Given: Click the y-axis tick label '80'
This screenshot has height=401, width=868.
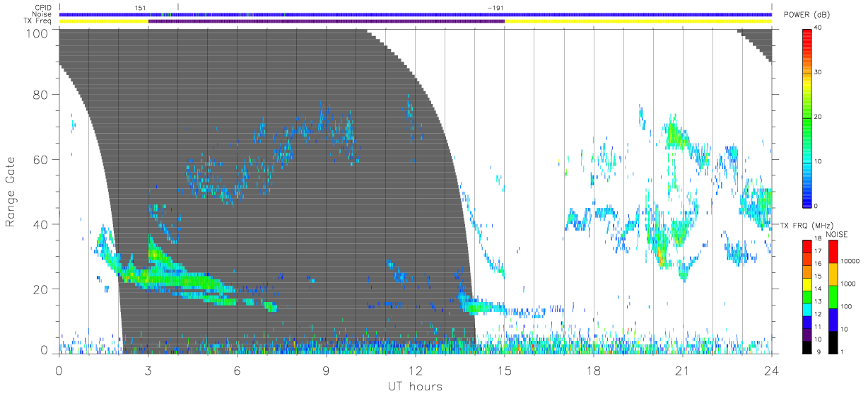Looking at the screenshot, I should [42, 95].
